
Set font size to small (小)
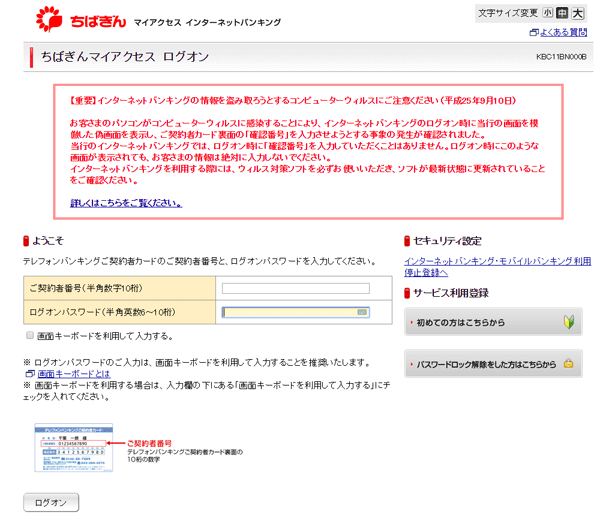click(x=548, y=13)
